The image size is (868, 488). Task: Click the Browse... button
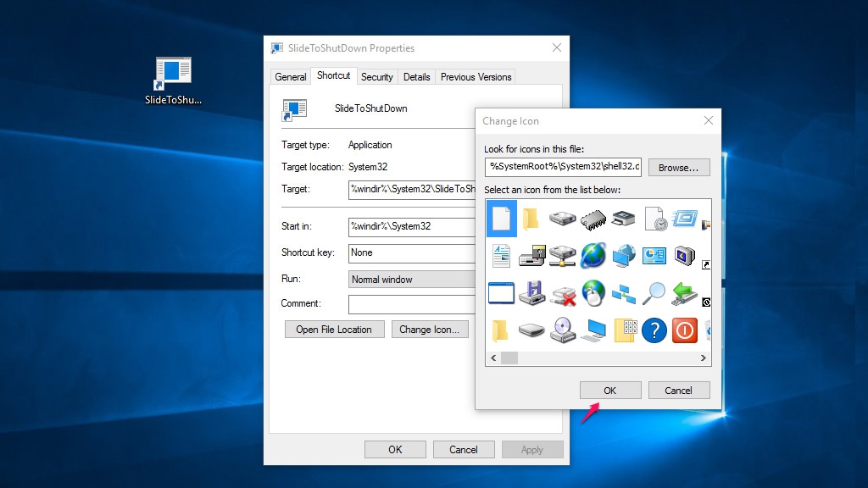pyautogui.click(x=678, y=168)
